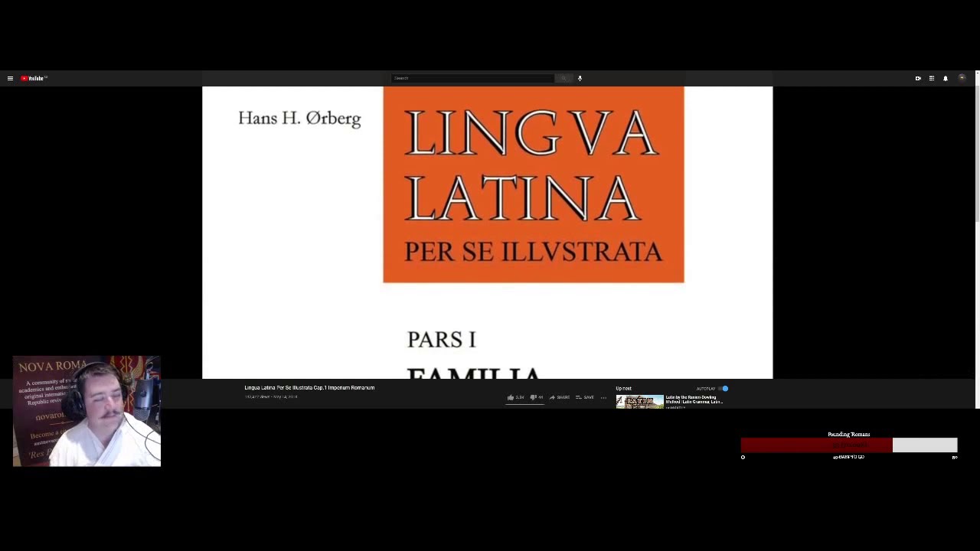The image size is (980, 551).
Task: Click the Founding Romans goal progress bar
Action: coord(849,445)
